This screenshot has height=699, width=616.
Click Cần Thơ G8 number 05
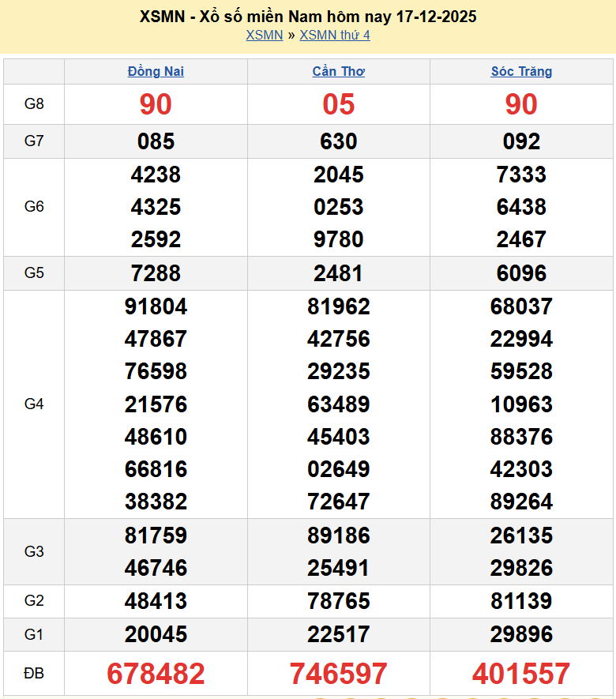[x=338, y=104]
